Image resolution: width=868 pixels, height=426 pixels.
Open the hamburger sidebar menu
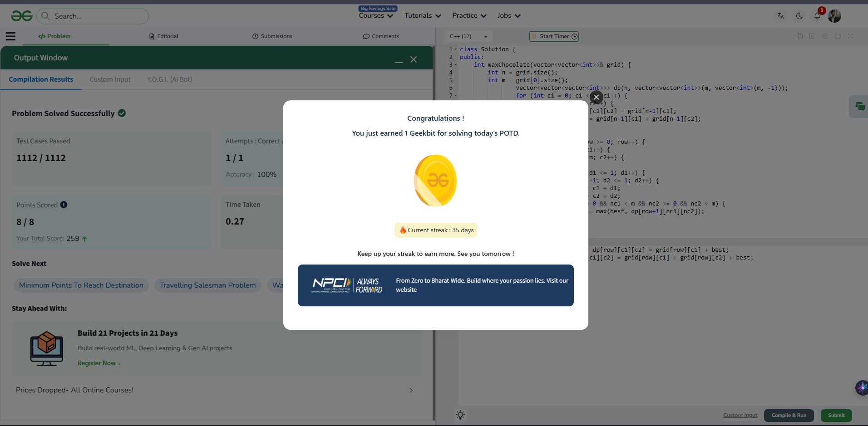tap(10, 36)
